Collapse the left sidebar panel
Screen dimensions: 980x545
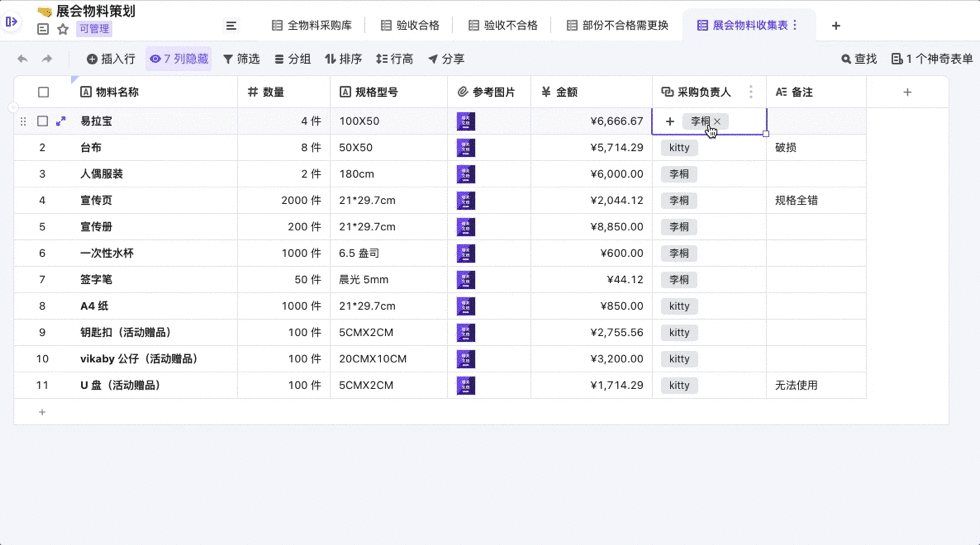point(12,21)
